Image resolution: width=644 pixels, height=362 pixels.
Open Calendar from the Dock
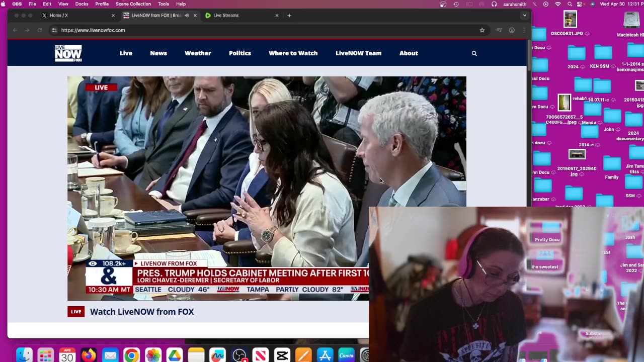pos(67,355)
